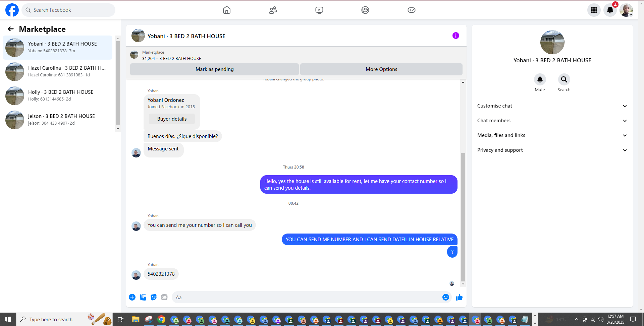Image resolution: width=644 pixels, height=326 pixels.
Task: Open the taskbar clock showing 12:57 AM
Action: click(x=615, y=319)
